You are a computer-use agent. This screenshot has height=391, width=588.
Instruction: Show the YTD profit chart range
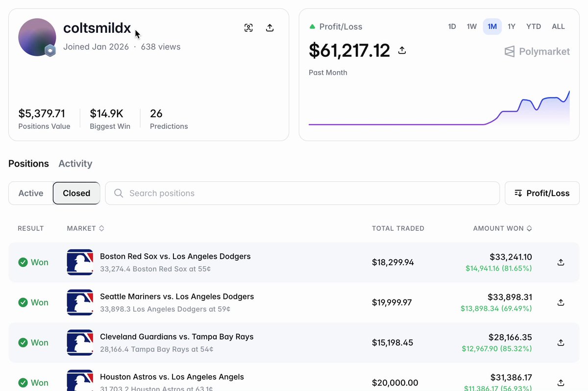coord(534,26)
